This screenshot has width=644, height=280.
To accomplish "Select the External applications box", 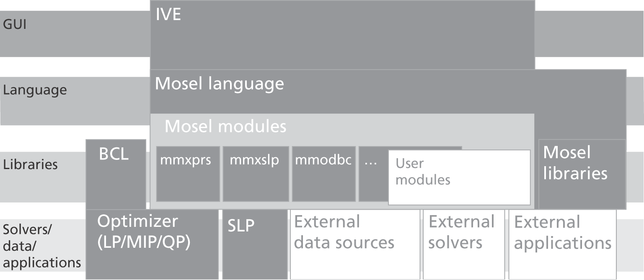I will [x=562, y=244].
